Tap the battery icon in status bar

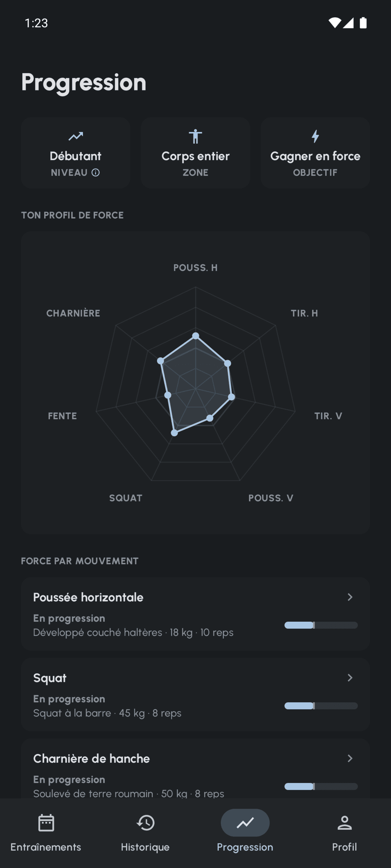tap(363, 23)
